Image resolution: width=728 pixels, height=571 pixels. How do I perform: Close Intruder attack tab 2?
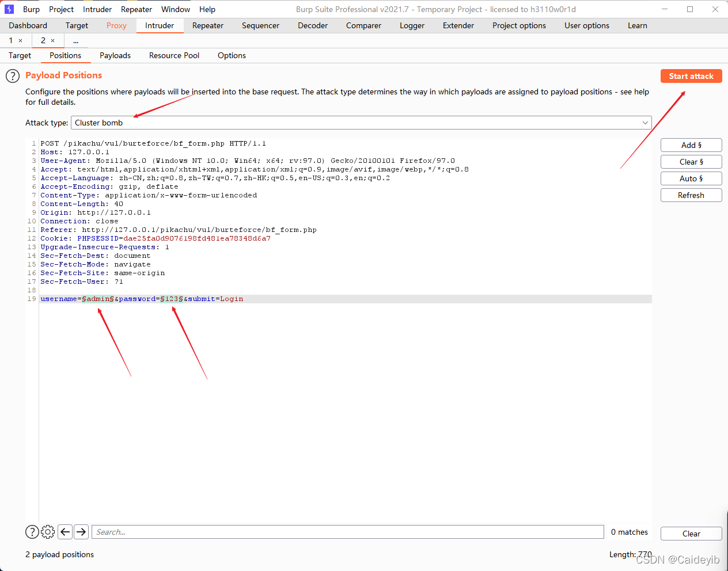[x=53, y=40]
